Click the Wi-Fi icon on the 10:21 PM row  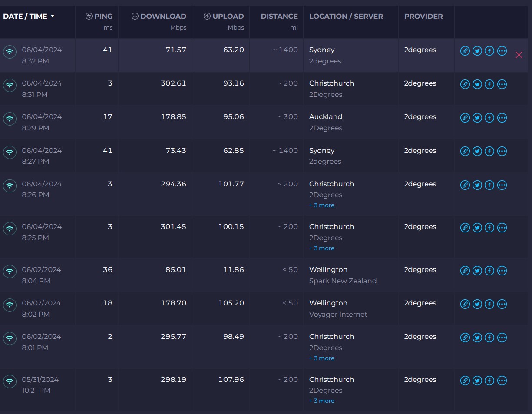(x=10, y=381)
